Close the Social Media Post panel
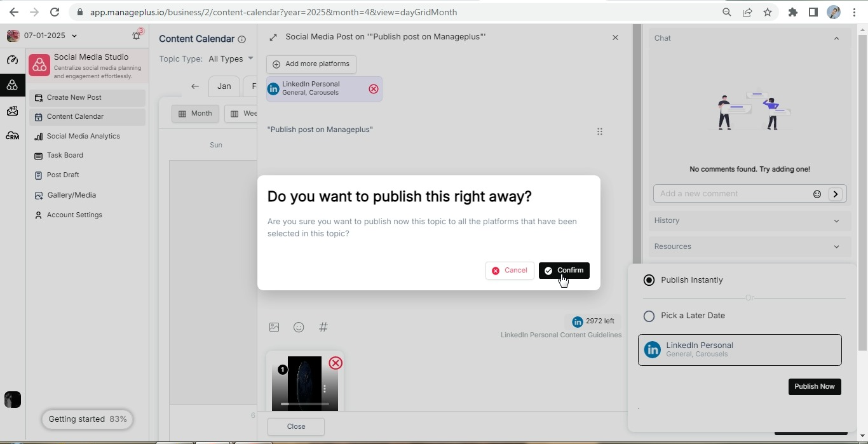The height and width of the screenshot is (444, 868). tap(615, 37)
